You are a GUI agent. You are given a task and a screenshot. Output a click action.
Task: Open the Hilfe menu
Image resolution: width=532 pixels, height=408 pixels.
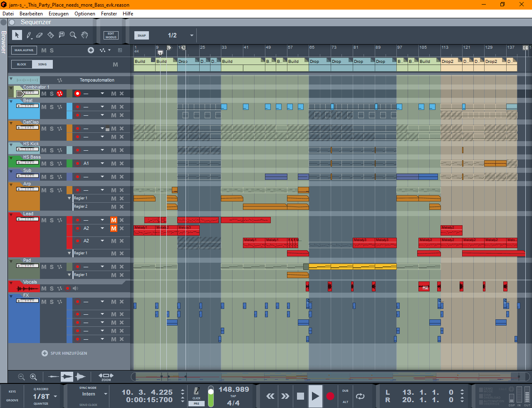tap(128, 14)
